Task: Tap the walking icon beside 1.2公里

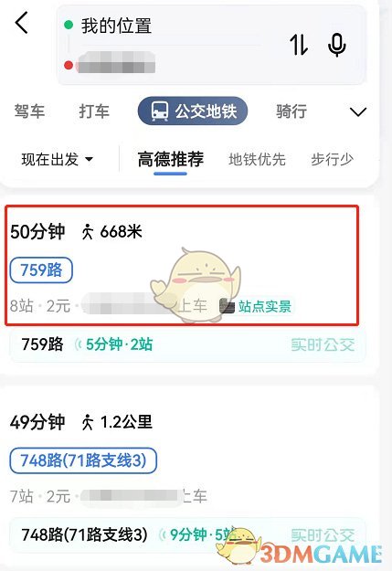Action: point(88,422)
